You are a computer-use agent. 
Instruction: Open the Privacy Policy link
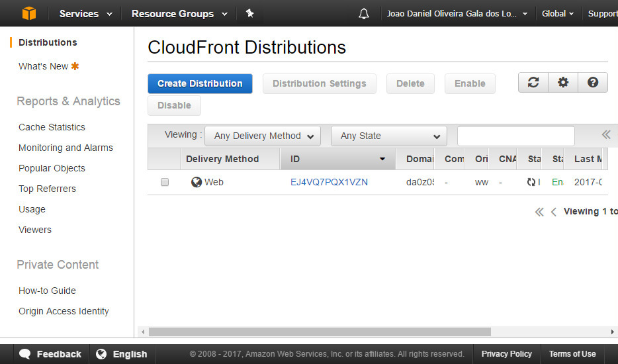point(506,354)
